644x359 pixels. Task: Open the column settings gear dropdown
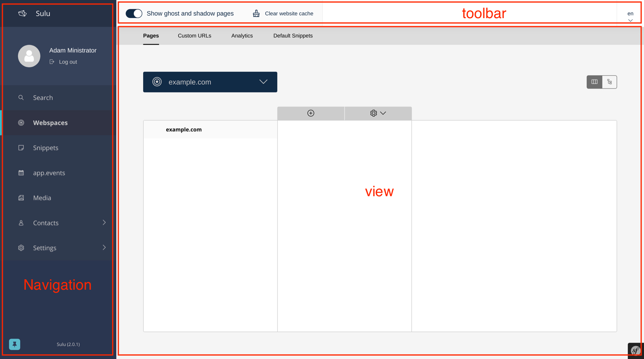(x=378, y=113)
